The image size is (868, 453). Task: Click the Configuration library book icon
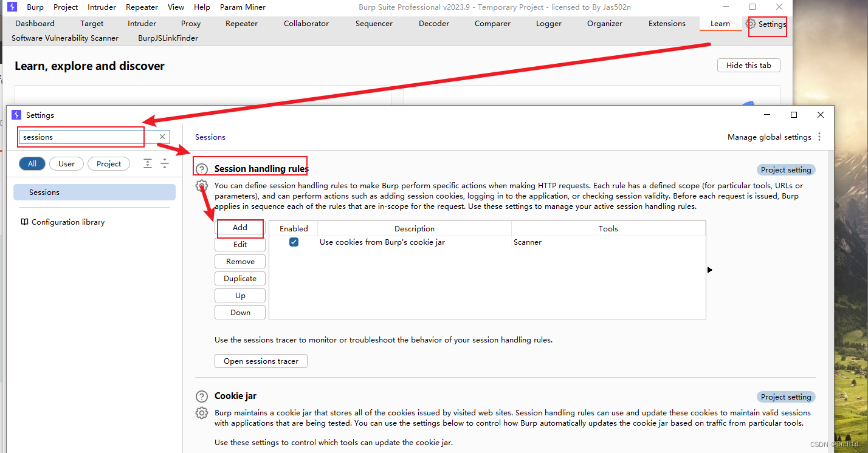[x=24, y=222]
